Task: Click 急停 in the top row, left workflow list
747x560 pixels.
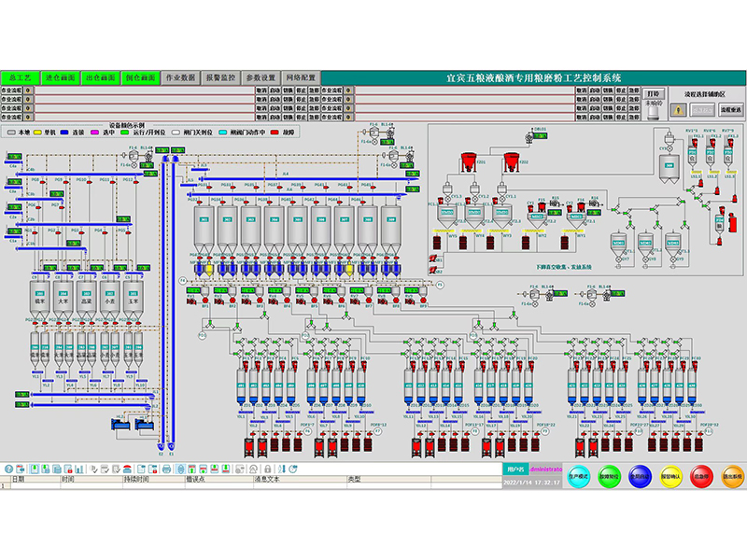Action: pos(314,91)
